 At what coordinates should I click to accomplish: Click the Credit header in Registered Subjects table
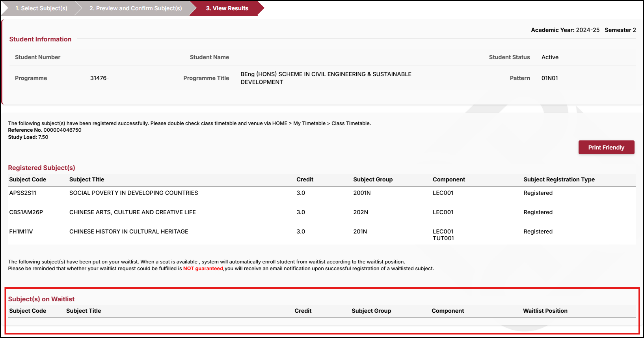click(305, 179)
